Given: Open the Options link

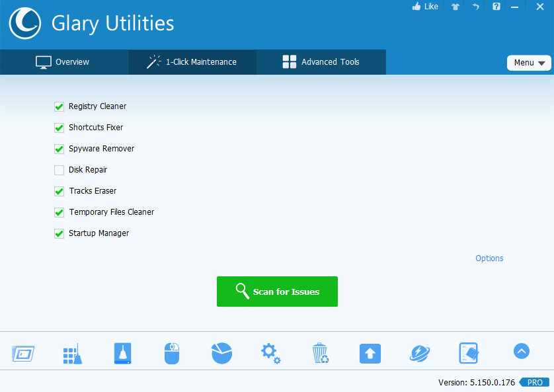Looking at the screenshot, I should (x=489, y=258).
